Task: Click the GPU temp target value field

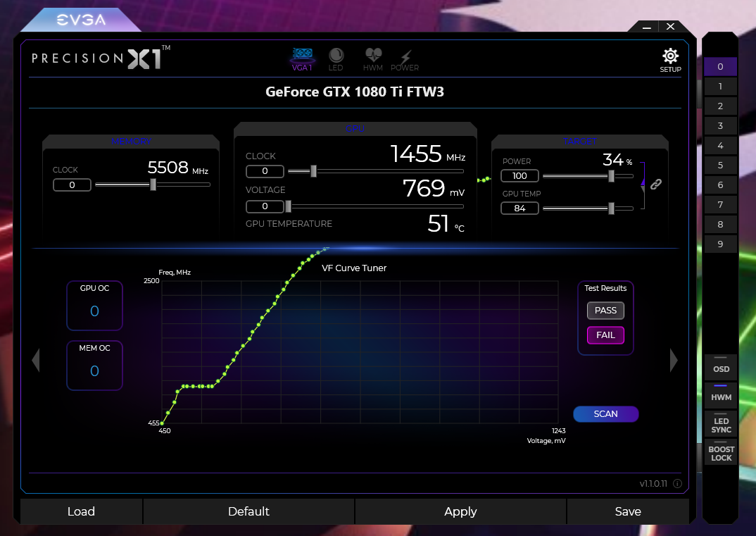Action: pyautogui.click(x=519, y=208)
